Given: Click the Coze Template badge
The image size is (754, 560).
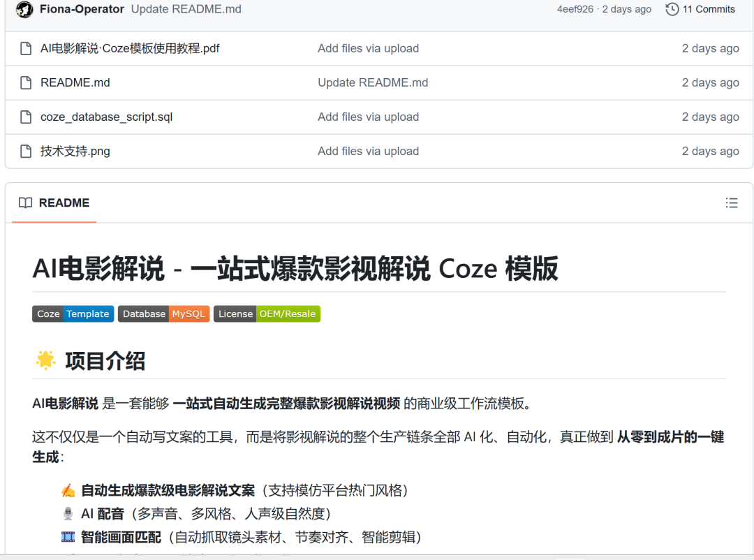Looking at the screenshot, I should point(73,314).
